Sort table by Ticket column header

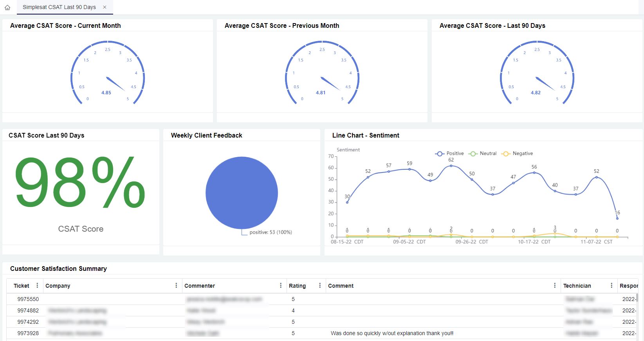(x=22, y=286)
